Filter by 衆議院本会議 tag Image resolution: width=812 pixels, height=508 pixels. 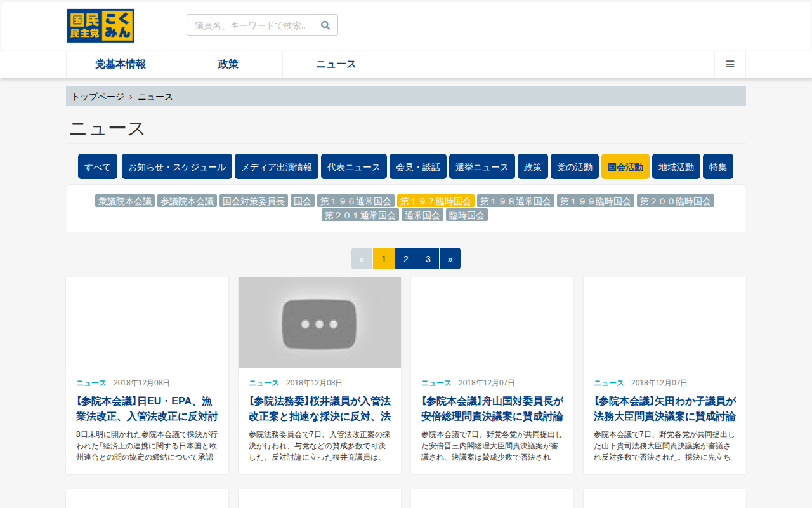coord(125,201)
